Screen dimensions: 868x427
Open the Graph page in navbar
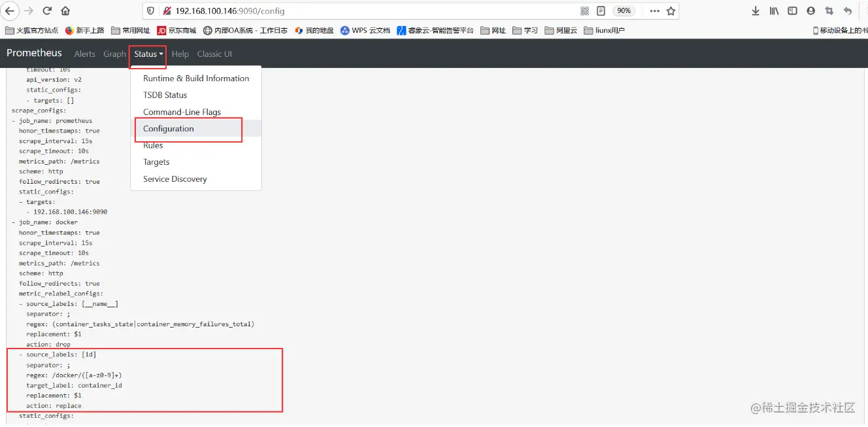114,54
